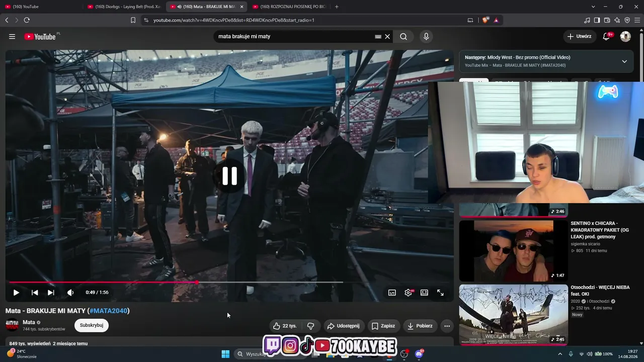Start voice search with microphone
This screenshot has height=362, width=644.
click(x=426, y=37)
